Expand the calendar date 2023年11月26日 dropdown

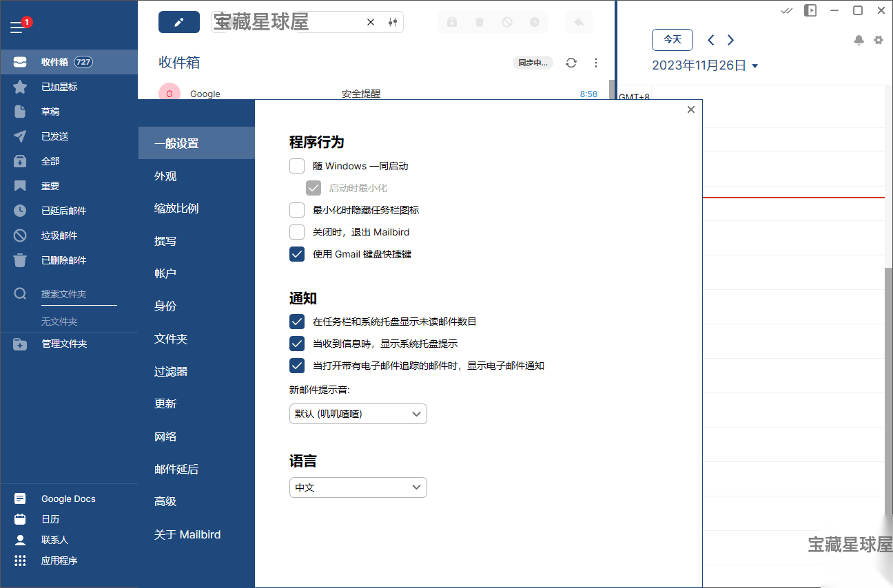pos(755,66)
